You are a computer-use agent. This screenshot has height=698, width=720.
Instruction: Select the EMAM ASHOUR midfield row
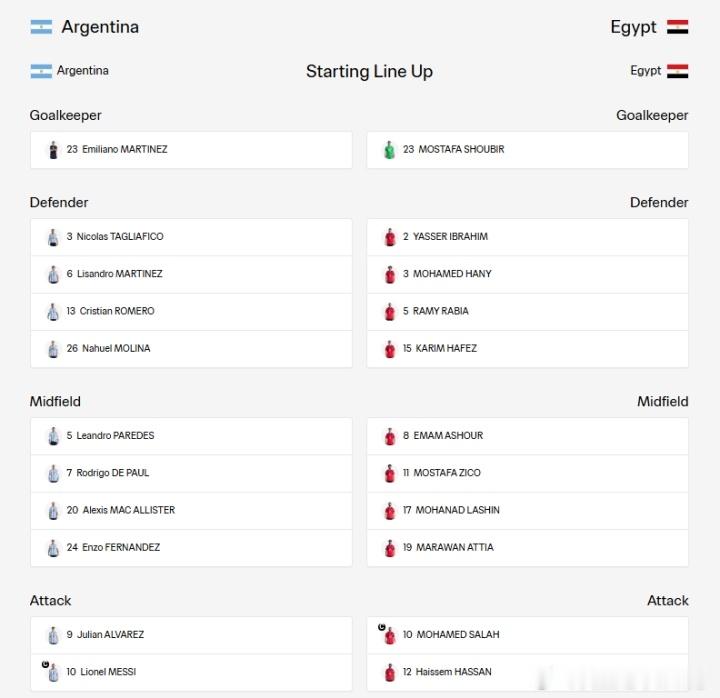point(528,436)
